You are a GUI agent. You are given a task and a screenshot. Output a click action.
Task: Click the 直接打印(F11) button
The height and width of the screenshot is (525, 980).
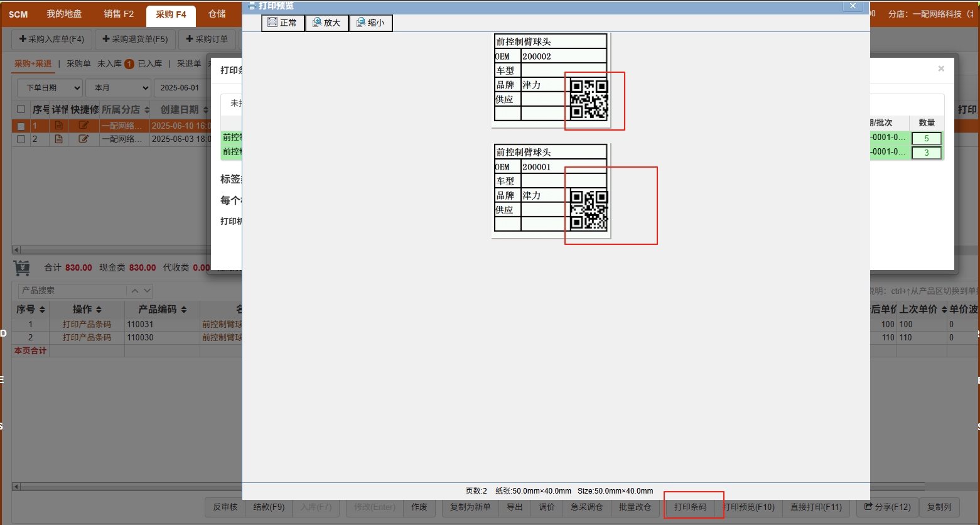(816, 507)
